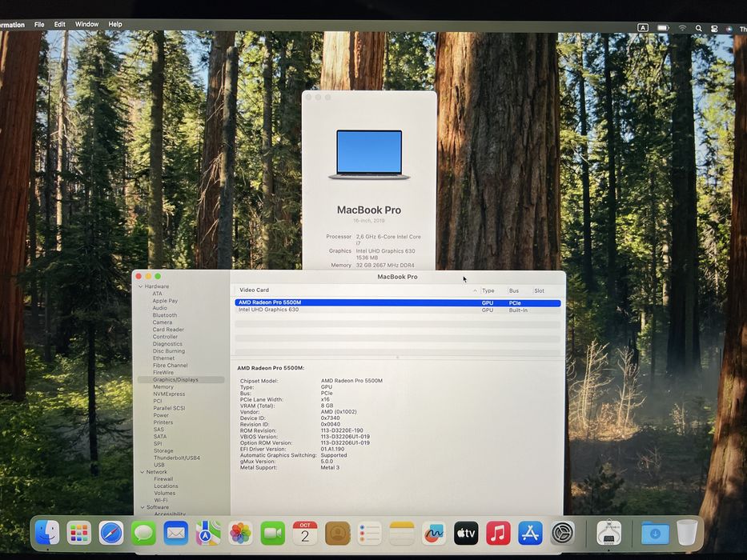Open Mail from the Dock

click(x=176, y=533)
